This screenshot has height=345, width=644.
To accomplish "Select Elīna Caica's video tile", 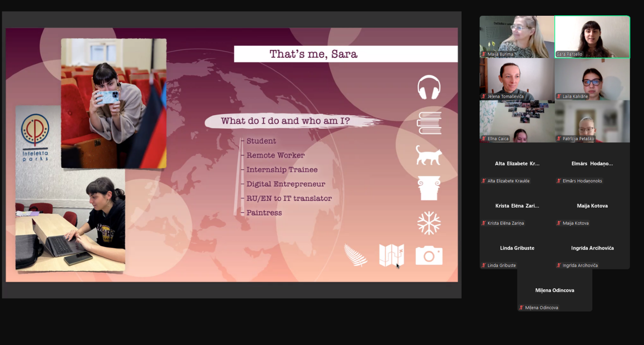I will click(517, 122).
